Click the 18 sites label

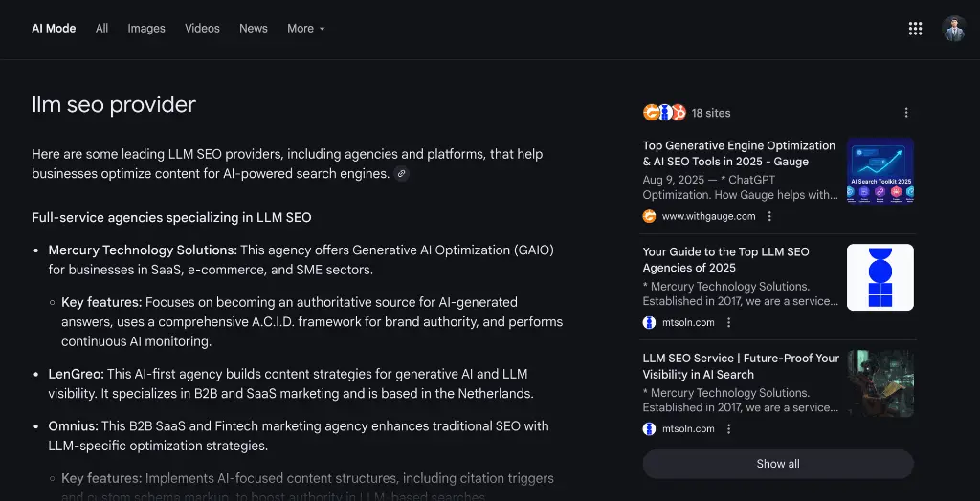(711, 113)
